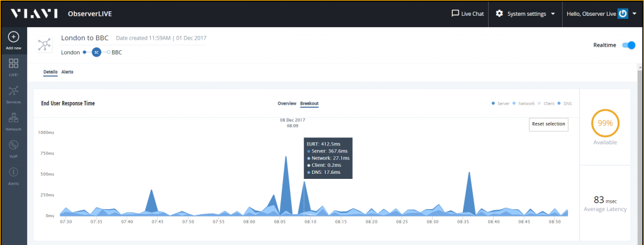Click ObserverLIVE title in header
The image size is (644, 245).
click(90, 14)
